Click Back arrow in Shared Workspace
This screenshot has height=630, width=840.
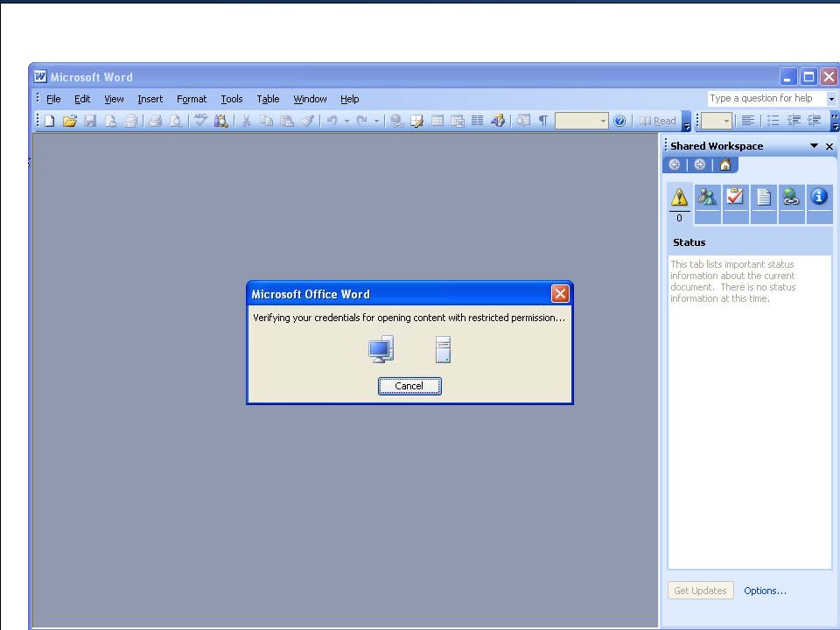click(x=675, y=164)
